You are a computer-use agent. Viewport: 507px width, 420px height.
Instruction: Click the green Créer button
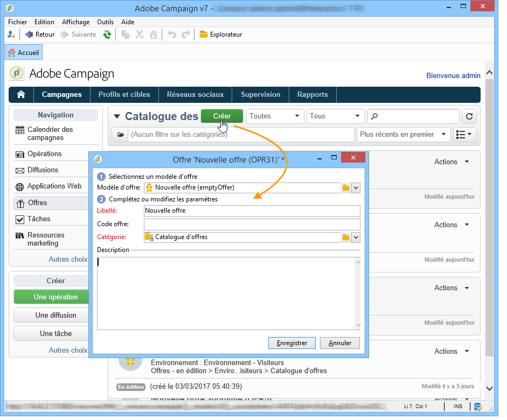(x=222, y=116)
